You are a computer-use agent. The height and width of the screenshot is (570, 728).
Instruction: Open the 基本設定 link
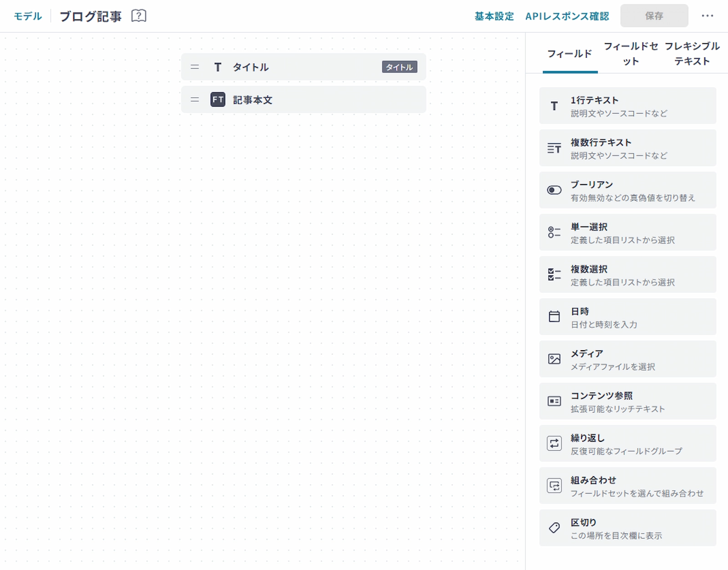[x=494, y=16]
